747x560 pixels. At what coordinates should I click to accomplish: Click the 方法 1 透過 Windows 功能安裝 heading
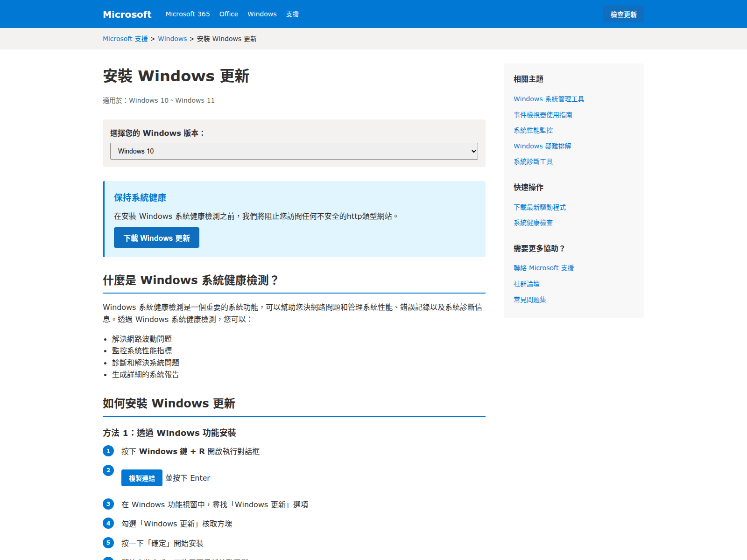point(169,433)
